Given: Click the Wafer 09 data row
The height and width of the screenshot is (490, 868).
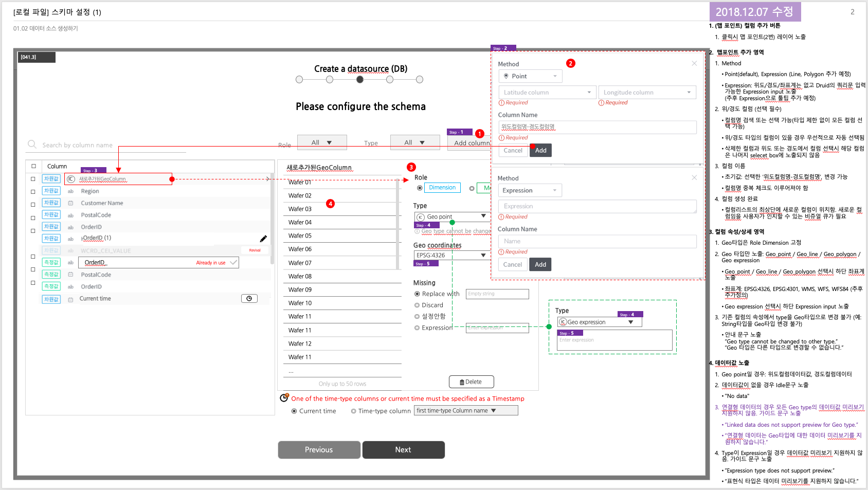Looking at the screenshot, I should 342,289.
